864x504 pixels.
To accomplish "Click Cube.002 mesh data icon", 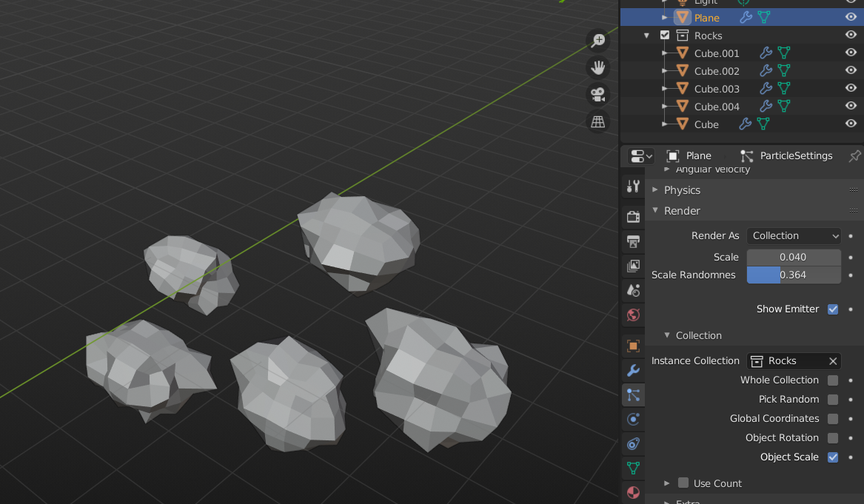I will 784,70.
